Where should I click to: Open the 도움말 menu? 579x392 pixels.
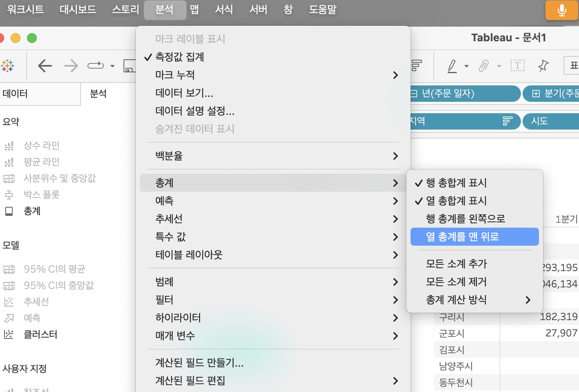tap(323, 10)
